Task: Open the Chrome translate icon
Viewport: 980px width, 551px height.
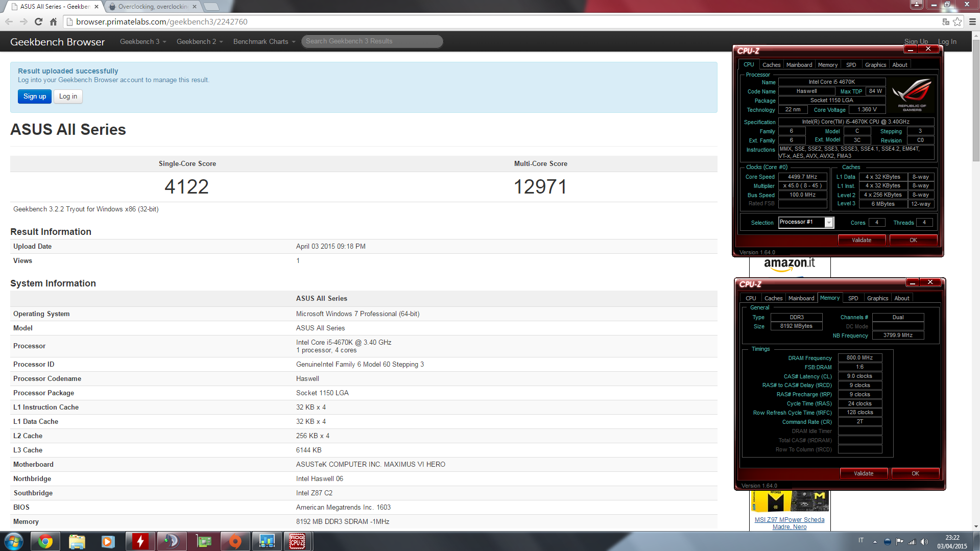Action: [x=946, y=22]
